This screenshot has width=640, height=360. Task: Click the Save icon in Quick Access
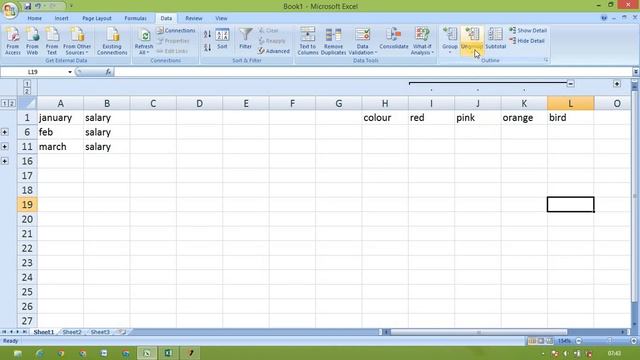28,6
